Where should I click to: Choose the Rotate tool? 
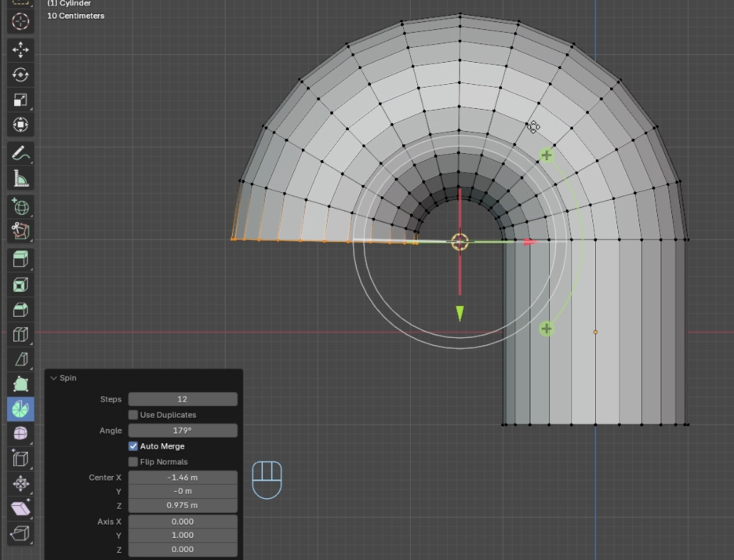pyautogui.click(x=20, y=75)
